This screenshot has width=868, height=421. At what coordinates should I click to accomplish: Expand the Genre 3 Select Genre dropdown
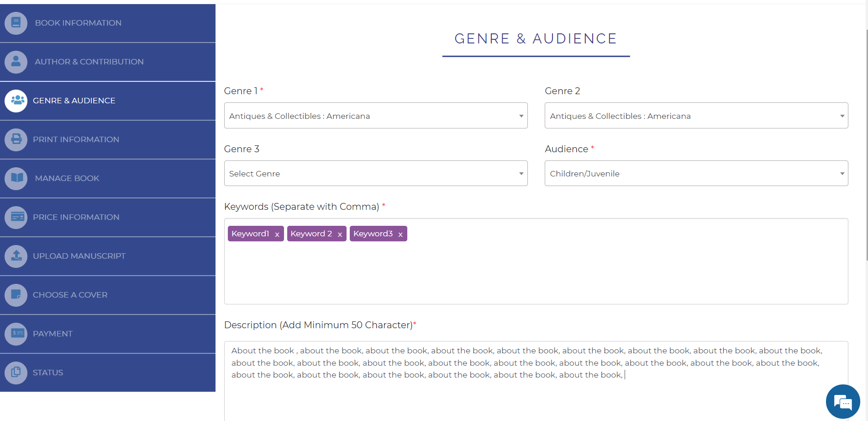(x=376, y=173)
